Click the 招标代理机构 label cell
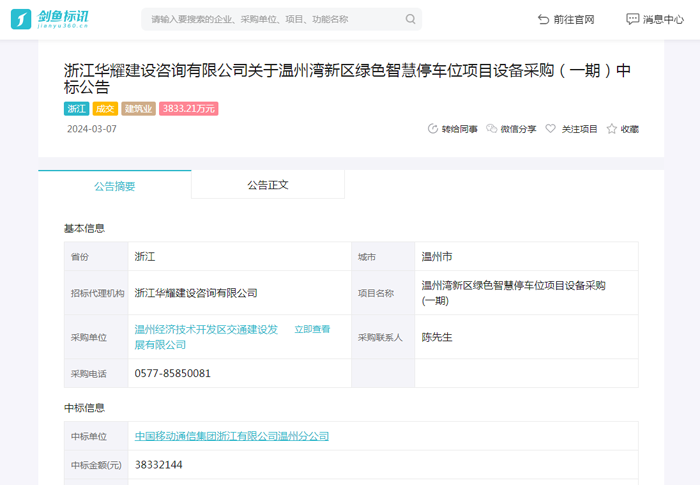700x485 pixels. tap(96, 293)
